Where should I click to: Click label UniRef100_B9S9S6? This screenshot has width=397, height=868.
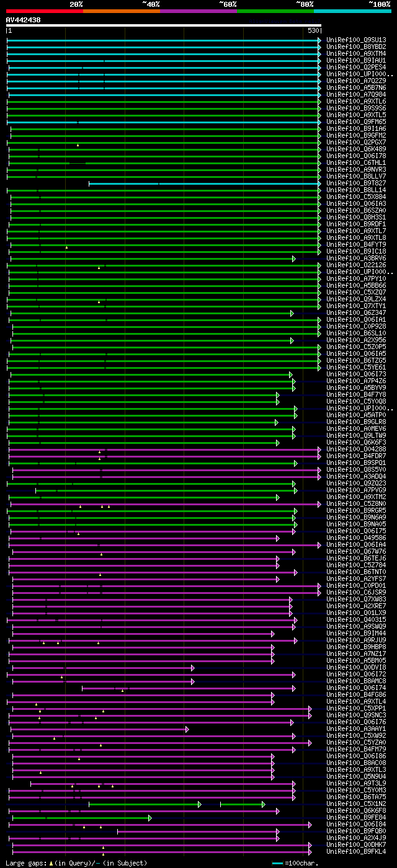[x=356, y=108]
